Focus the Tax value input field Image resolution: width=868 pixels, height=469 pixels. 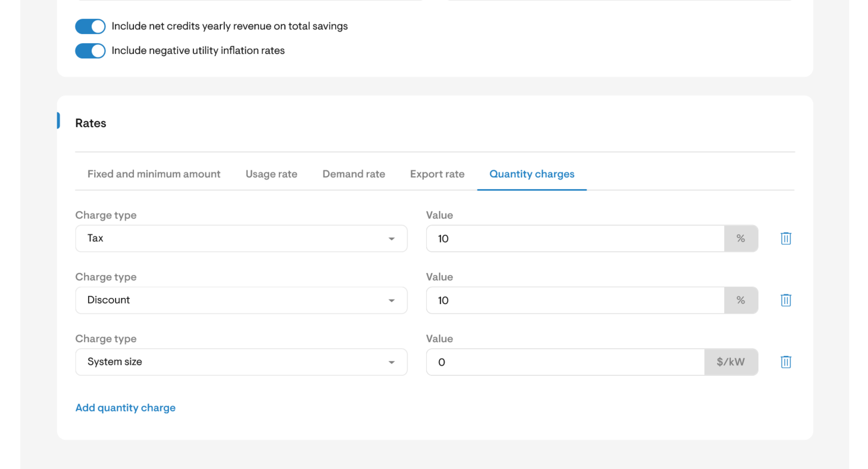coord(575,238)
